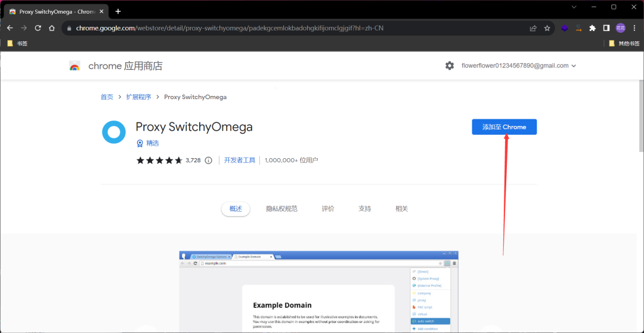The height and width of the screenshot is (333, 644).
Task: Open the 支持 support tab
Action: tap(364, 209)
